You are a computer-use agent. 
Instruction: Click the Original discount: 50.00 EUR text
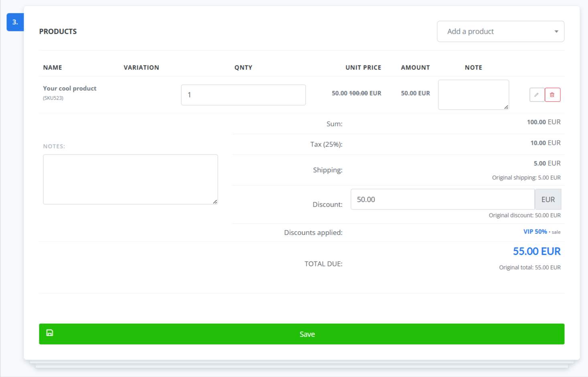[525, 215]
